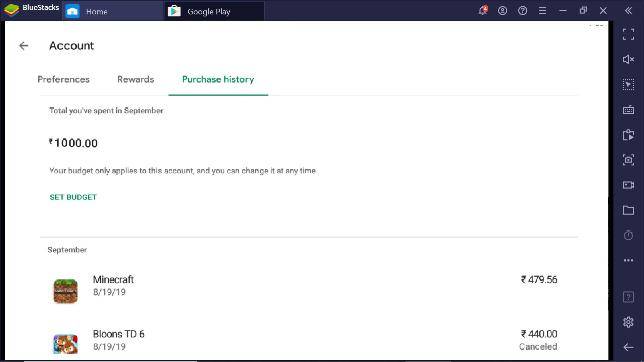Click the hamburger menu icon

point(542,10)
